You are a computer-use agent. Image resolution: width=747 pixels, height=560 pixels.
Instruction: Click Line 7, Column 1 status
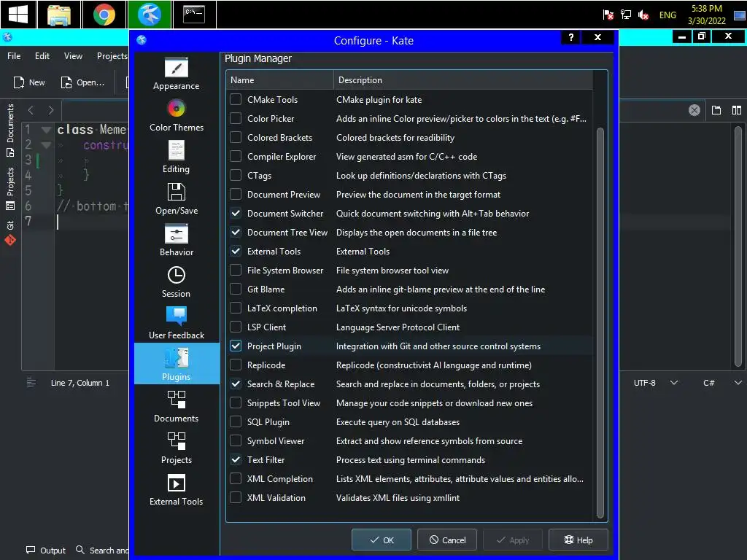point(80,383)
